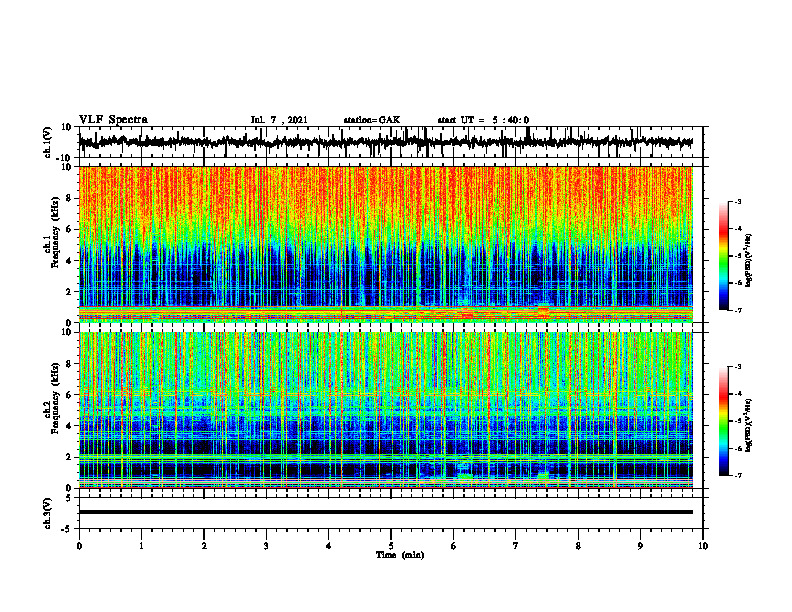The image size is (792, 612).
Task: Click the flat ch.3 voltage line
Action: [x=386, y=512]
